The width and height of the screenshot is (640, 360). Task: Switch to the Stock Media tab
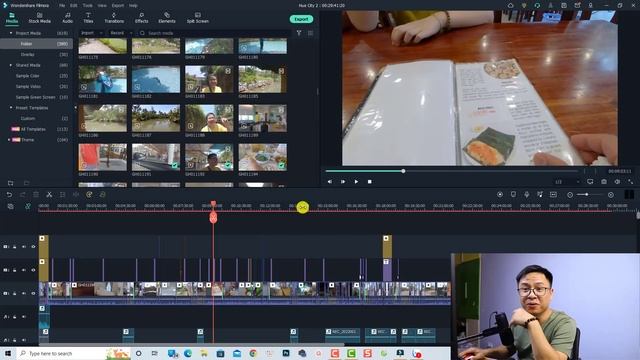point(39,18)
